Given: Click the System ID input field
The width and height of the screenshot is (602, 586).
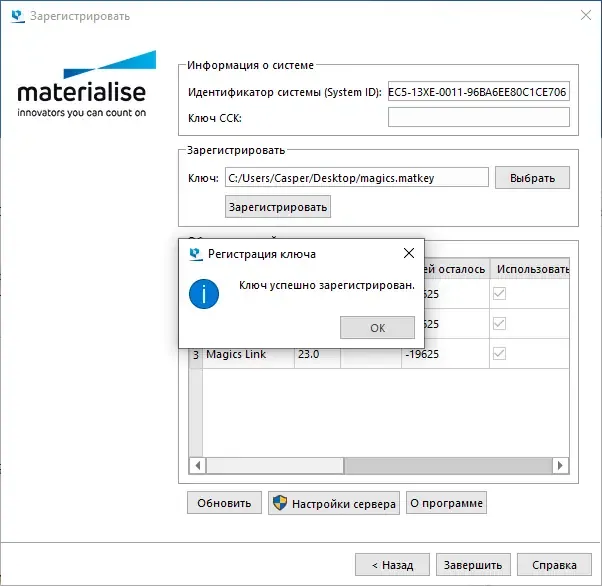Looking at the screenshot, I should pos(479,91).
